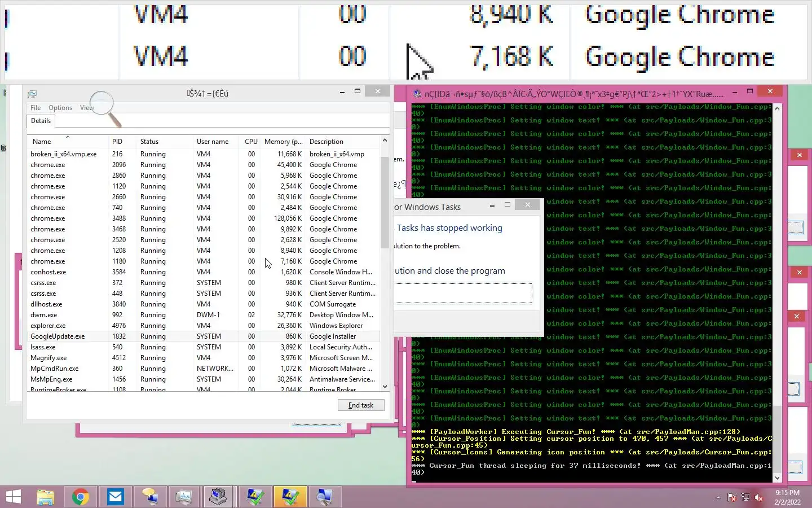Click the 128,056 K memory value
Viewport: 812px width, 508px height.
point(288,218)
